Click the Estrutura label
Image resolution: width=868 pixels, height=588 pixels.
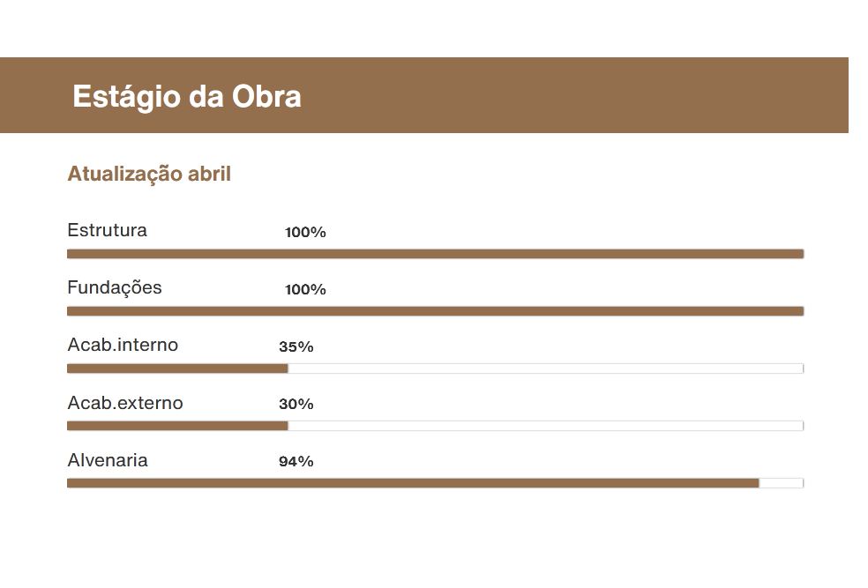(107, 230)
